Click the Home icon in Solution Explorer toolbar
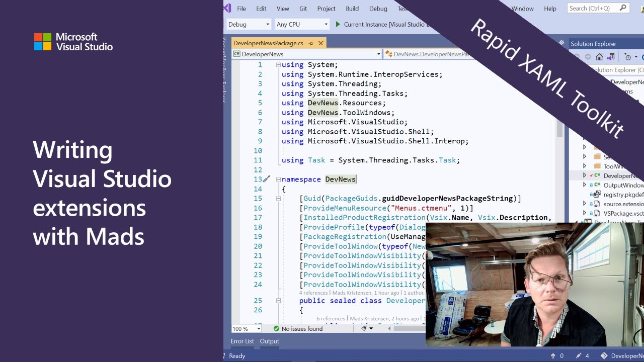 pos(599,57)
